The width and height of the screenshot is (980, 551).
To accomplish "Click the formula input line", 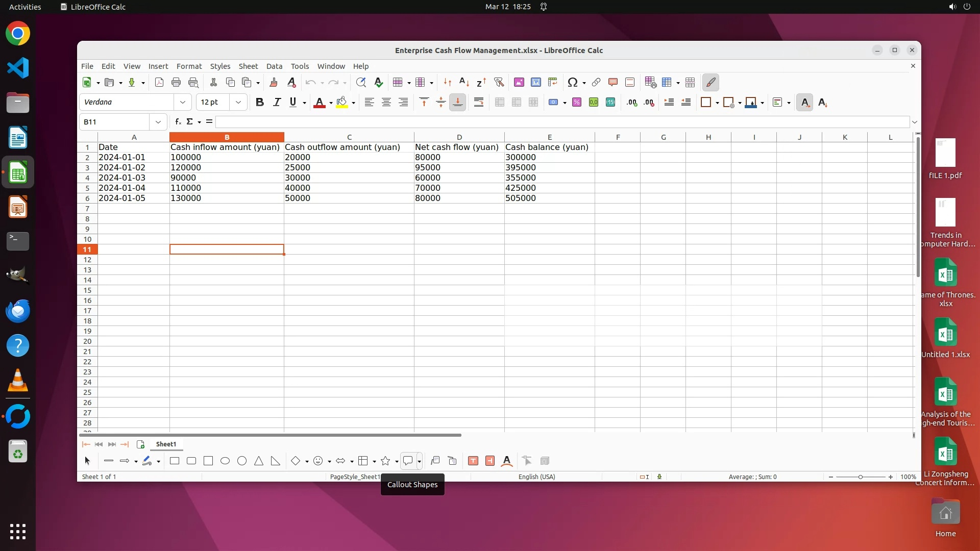I will tap(561, 122).
